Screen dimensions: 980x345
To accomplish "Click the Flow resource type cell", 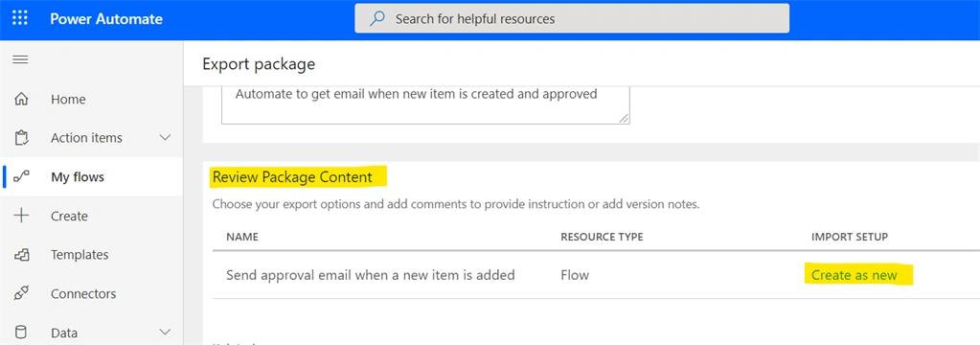I will click(575, 275).
